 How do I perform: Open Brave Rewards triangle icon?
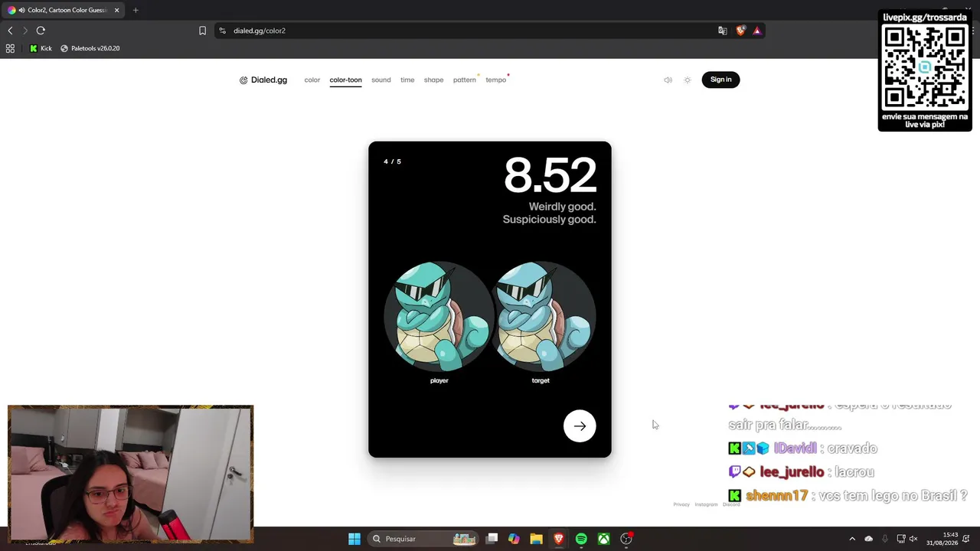pos(756,31)
